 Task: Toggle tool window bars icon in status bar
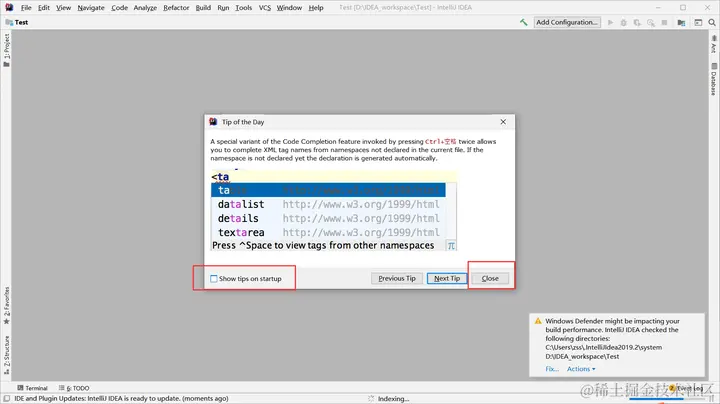click(x=6, y=398)
